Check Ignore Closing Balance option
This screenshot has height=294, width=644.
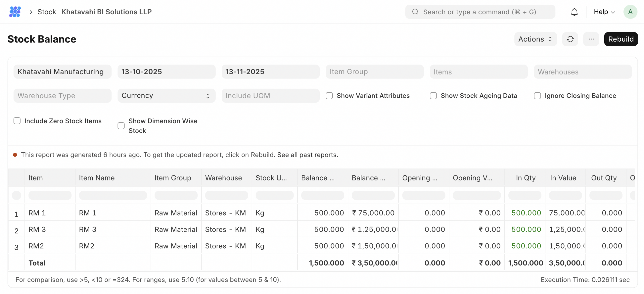537,96
